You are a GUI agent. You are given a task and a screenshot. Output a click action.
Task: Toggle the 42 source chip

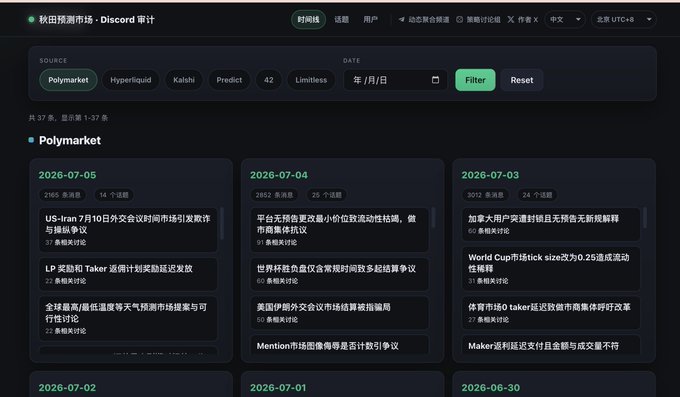(x=268, y=80)
